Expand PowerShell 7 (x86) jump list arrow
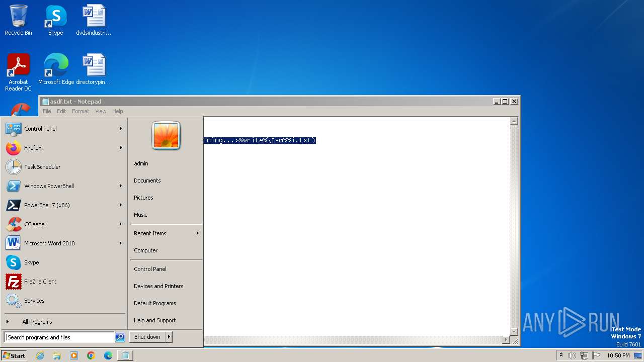This screenshot has width=644, height=362. (121, 205)
